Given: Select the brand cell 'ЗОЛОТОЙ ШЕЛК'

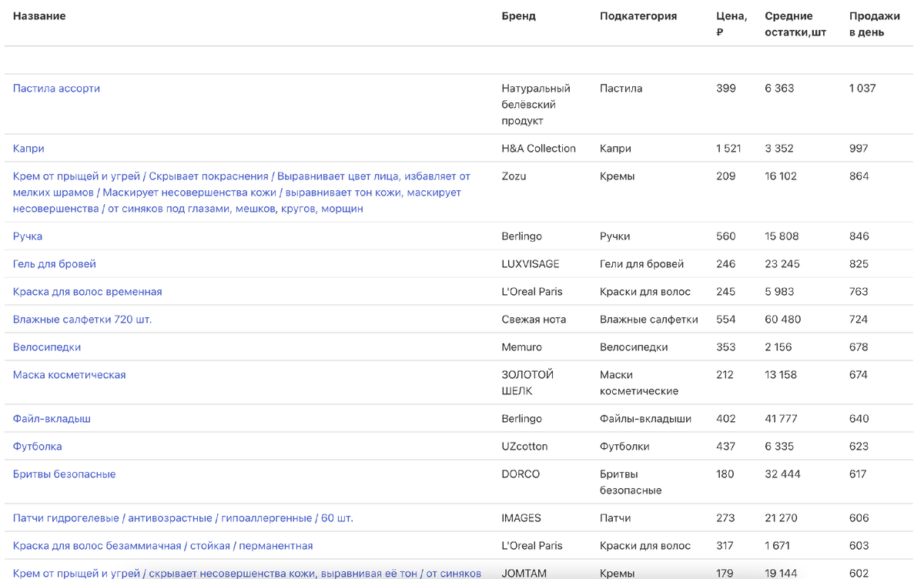Looking at the screenshot, I should [527, 383].
